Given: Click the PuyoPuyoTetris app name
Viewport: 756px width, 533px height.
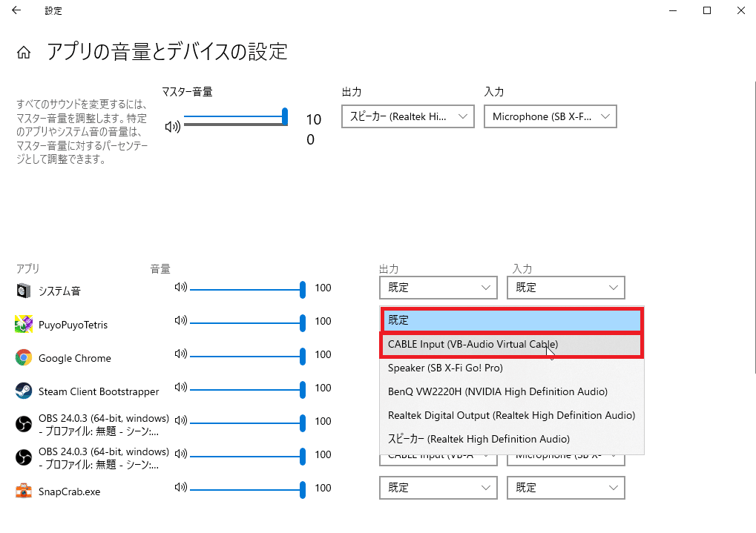Looking at the screenshot, I should pyautogui.click(x=73, y=325).
